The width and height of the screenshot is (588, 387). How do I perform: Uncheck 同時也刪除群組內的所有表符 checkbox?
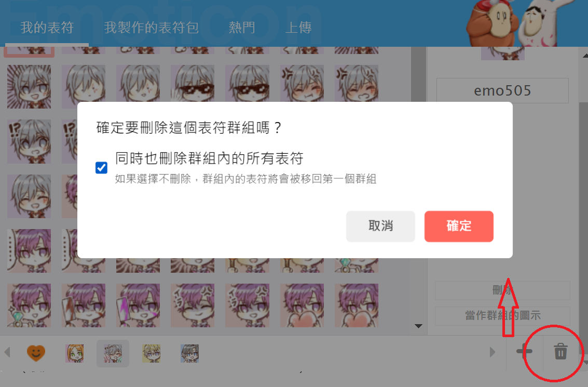[x=101, y=167]
